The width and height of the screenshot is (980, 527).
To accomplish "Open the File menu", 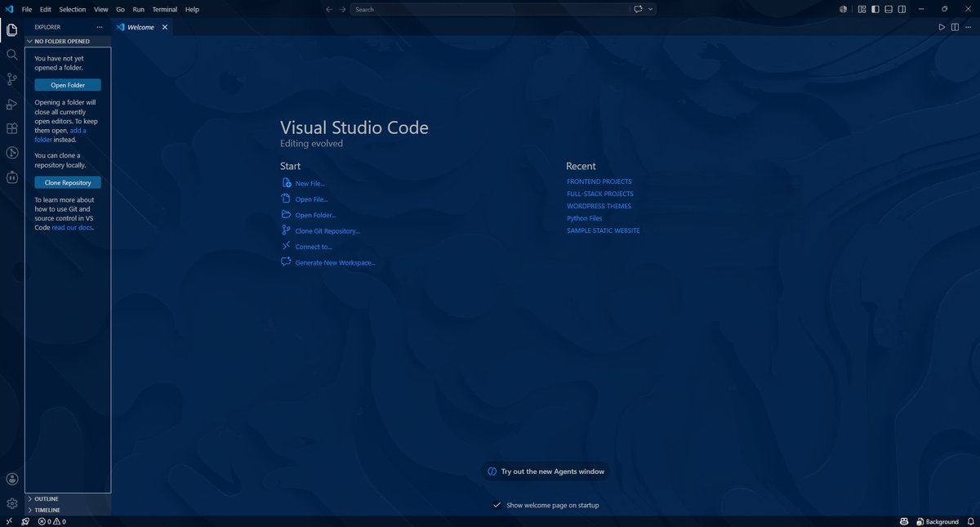I will tap(27, 9).
